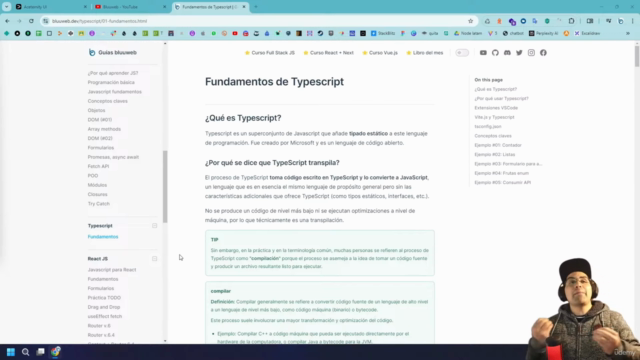Open the new tab plus button
The image size is (640, 360).
(x=256, y=7)
